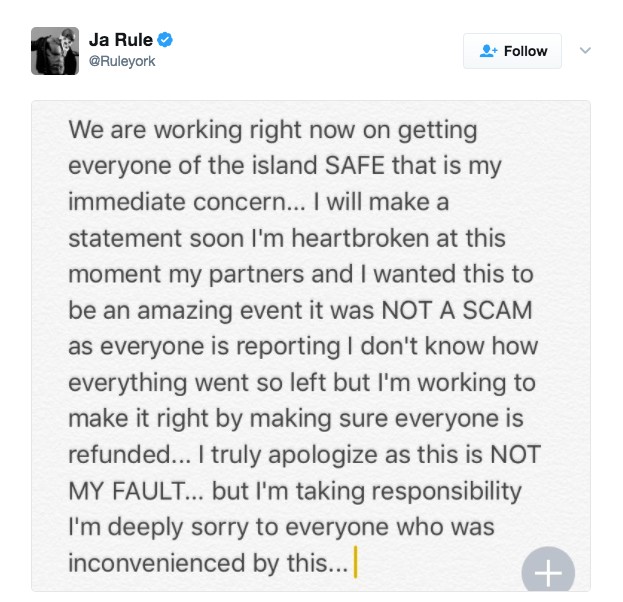Screen dimensions: 623x602
Task: Click the word SAFE in the note
Action: [355, 165]
